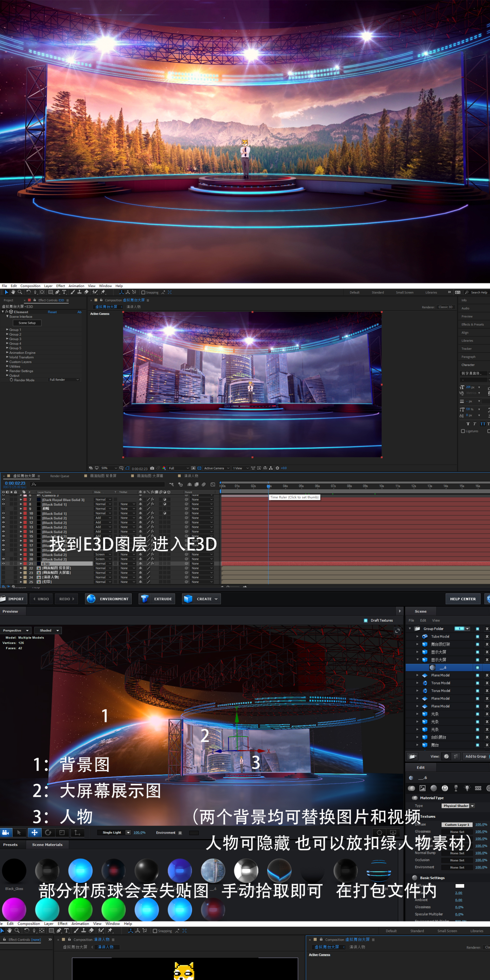Screen dimensions: 490x980
Task: Open the viewer resolution Full dropdown
Action: 179,468
